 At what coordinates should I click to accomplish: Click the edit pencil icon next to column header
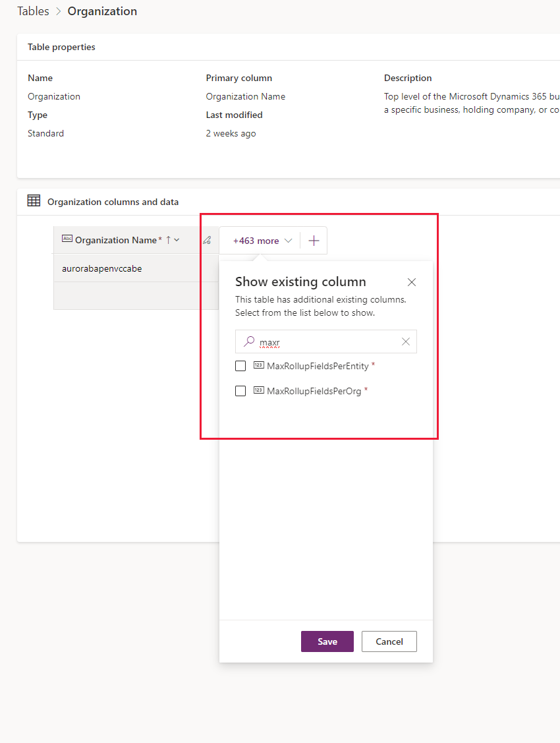click(x=207, y=240)
